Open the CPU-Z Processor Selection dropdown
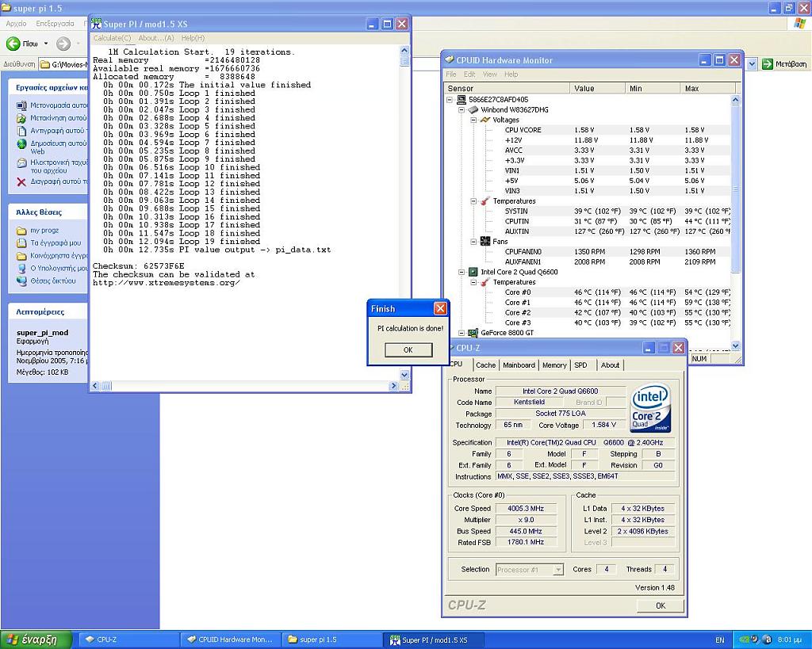The width and height of the screenshot is (812, 649). [x=557, y=570]
